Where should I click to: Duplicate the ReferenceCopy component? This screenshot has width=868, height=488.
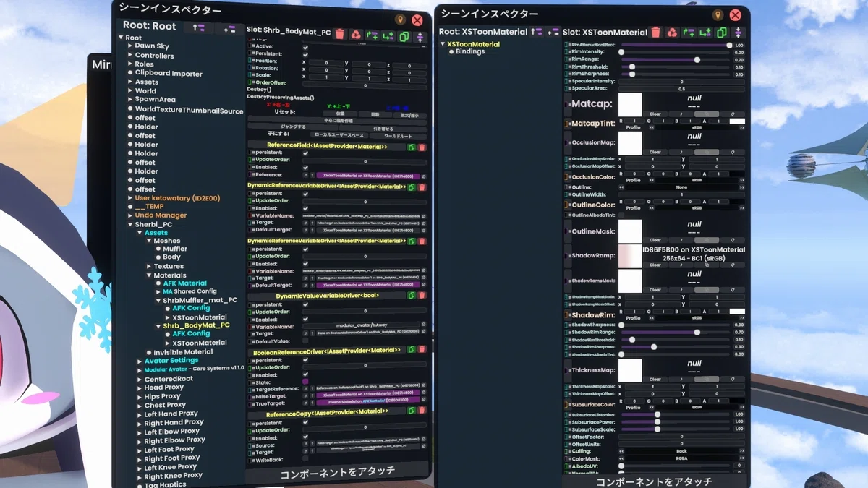(412, 411)
